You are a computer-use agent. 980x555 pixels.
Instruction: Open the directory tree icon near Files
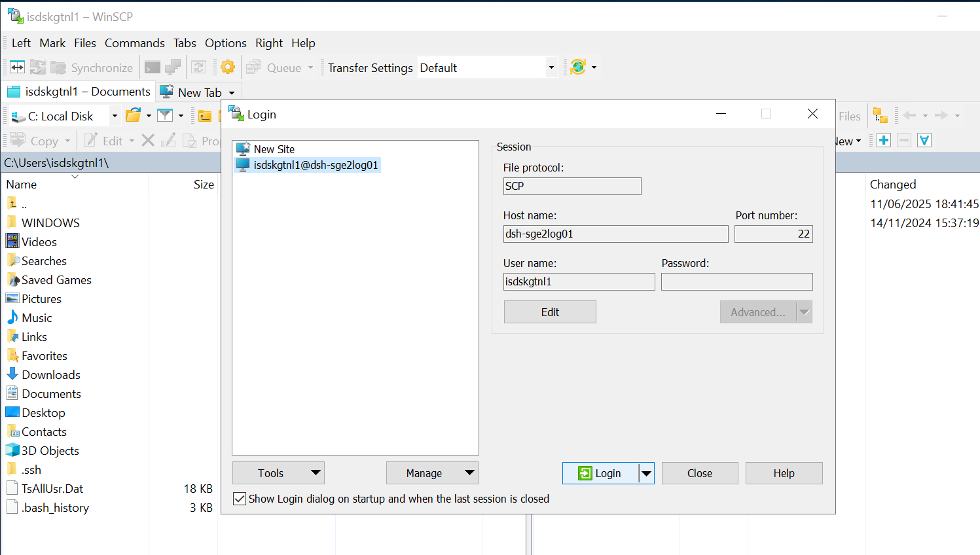(880, 115)
